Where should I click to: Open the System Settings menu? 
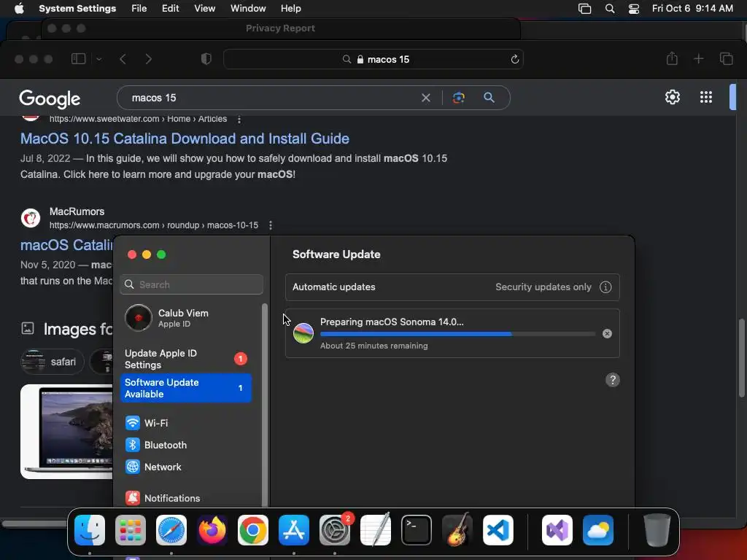click(x=77, y=9)
